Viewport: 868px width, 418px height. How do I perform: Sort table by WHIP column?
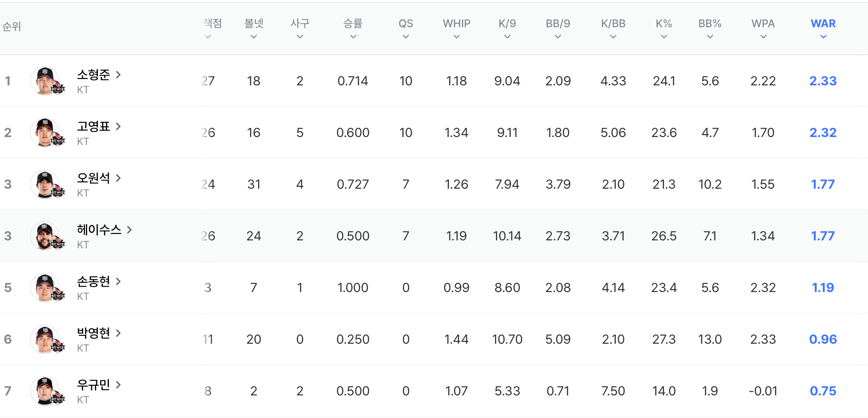pyautogui.click(x=456, y=29)
